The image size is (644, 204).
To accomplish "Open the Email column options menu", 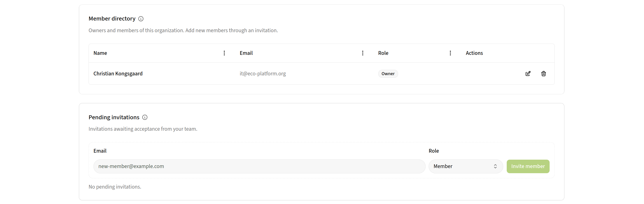I will coord(362,53).
